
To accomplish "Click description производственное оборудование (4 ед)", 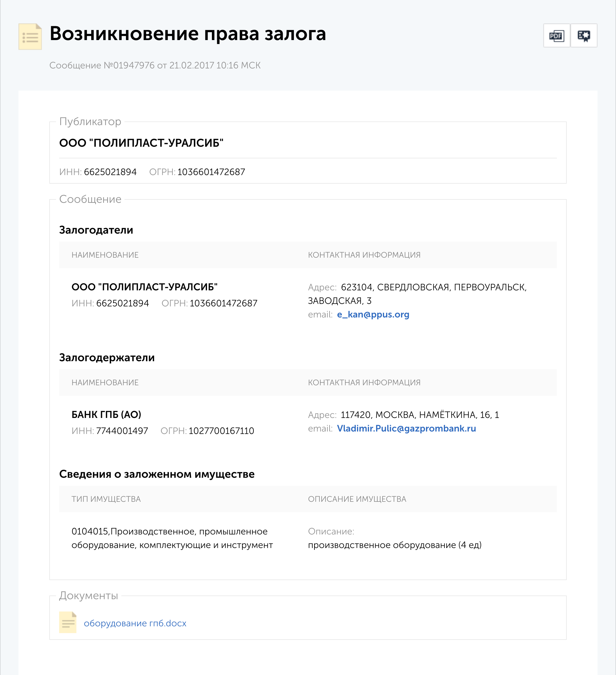I will coord(395,545).
